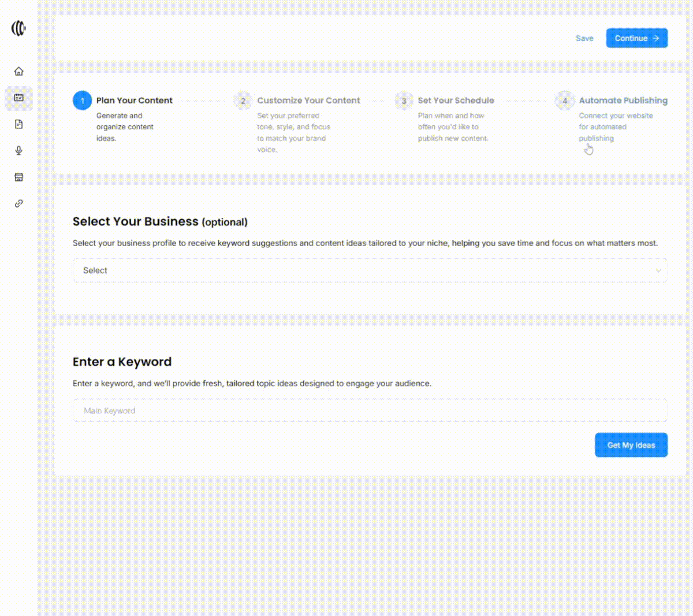Go to the Home sidebar icon
This screenshot has width=693, height=616.
18,72
